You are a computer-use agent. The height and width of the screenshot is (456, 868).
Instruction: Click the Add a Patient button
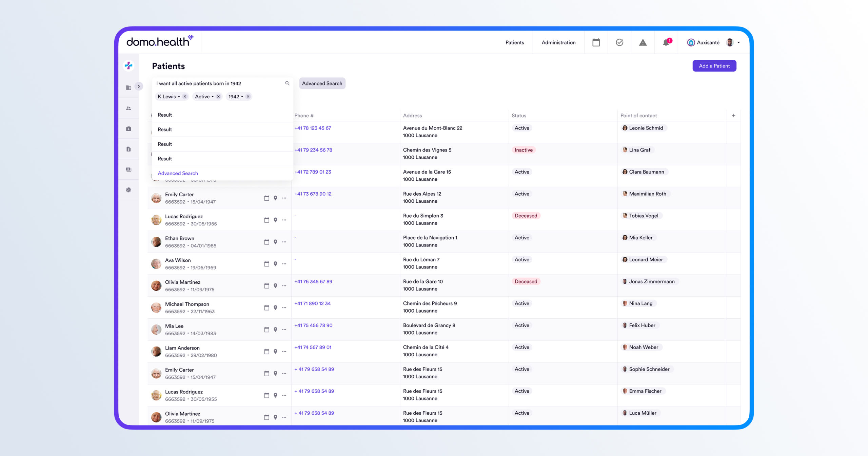pyautogui.click(x=714, y=66)
